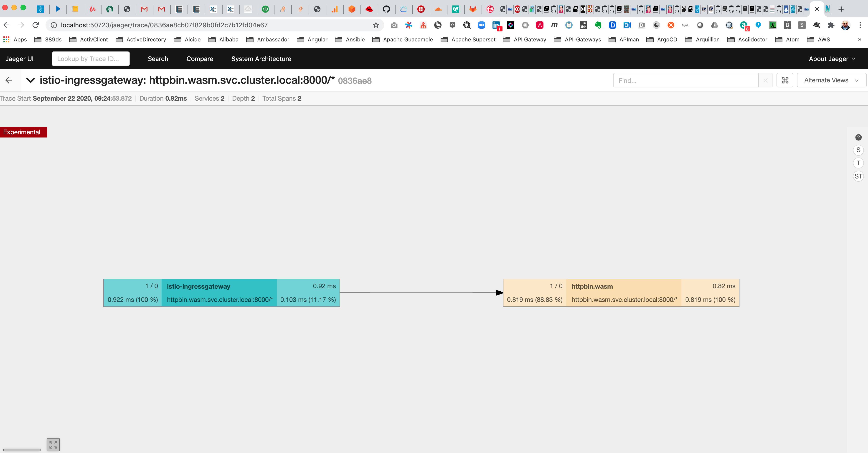
Task: Click the fit-to-view expand icon
Action: pyautogui.click(x=53, y=445)
